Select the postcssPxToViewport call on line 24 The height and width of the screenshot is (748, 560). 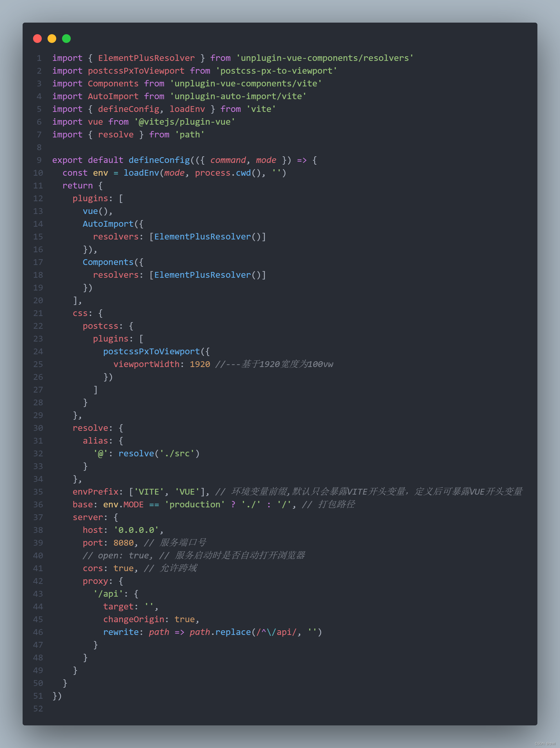(151, 351)
